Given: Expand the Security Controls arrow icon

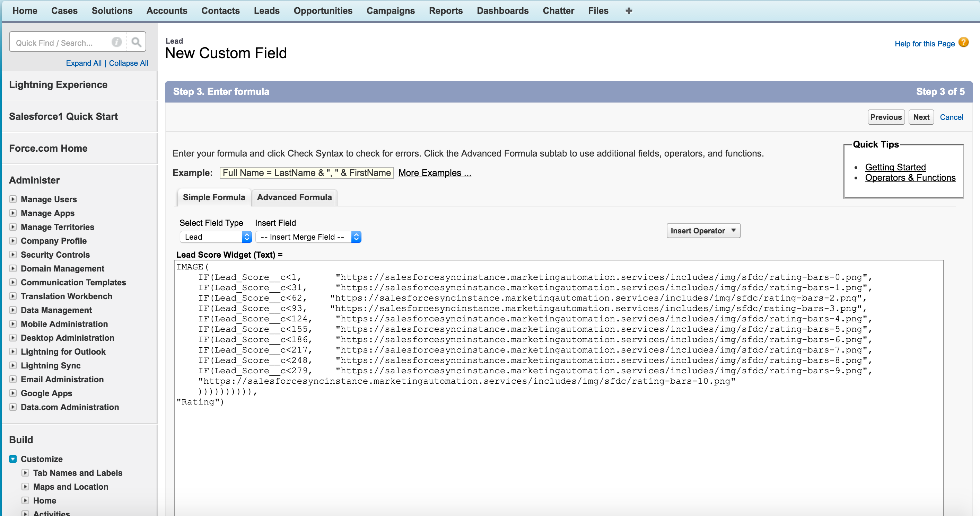Looking at the screenshot, I should pyautogui.click(x=13, y=255).
